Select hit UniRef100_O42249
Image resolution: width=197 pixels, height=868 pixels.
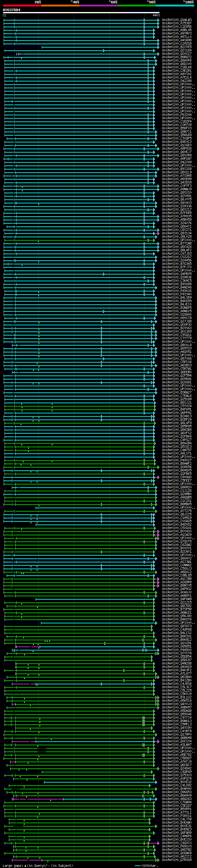(x=177, y=162)
